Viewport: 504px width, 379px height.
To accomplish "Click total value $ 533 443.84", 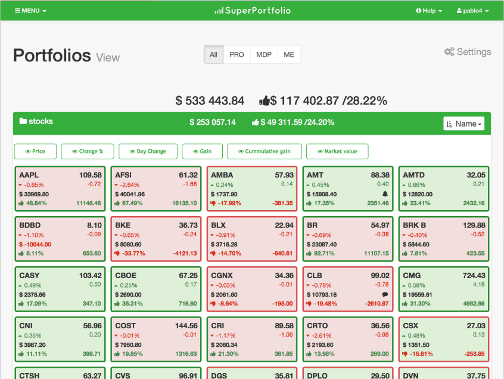I will [210, 101].
